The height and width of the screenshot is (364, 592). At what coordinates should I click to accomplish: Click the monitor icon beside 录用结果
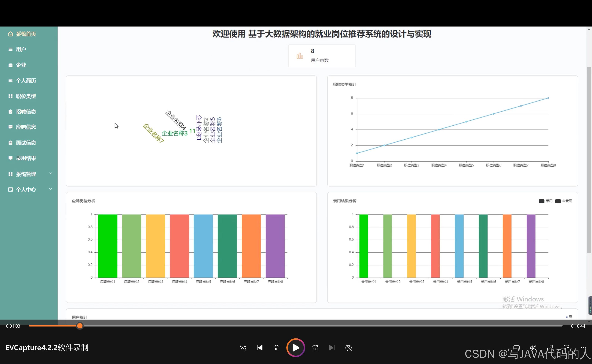pyautogui.click(x=10, y=158)
